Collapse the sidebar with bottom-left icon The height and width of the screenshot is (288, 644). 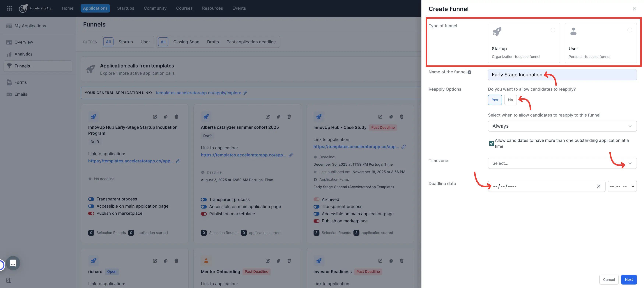click(x=9, y=280)
